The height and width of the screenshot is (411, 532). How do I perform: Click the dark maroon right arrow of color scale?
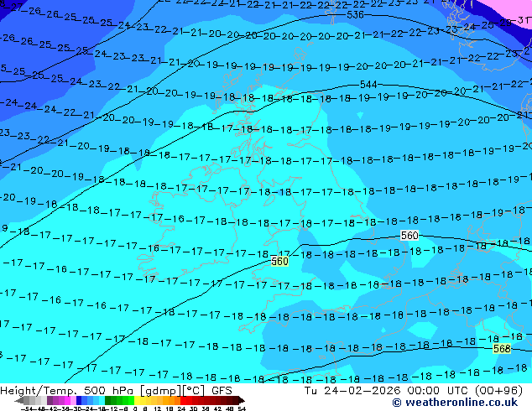241,401
